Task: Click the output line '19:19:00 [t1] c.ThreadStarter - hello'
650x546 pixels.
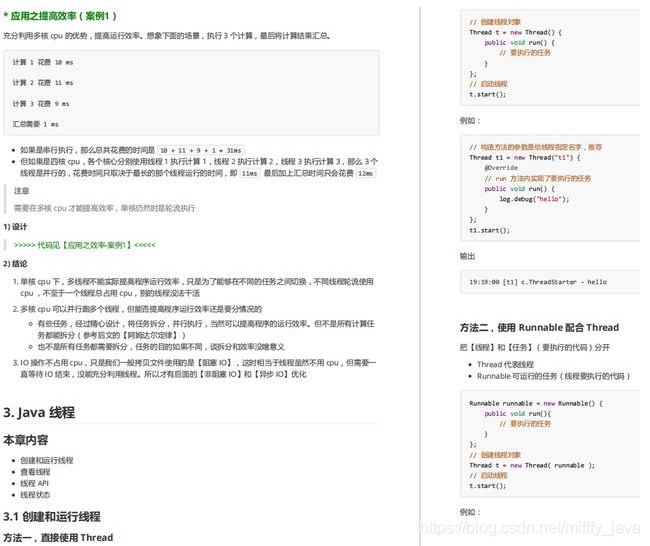Action: click(538, 282)
